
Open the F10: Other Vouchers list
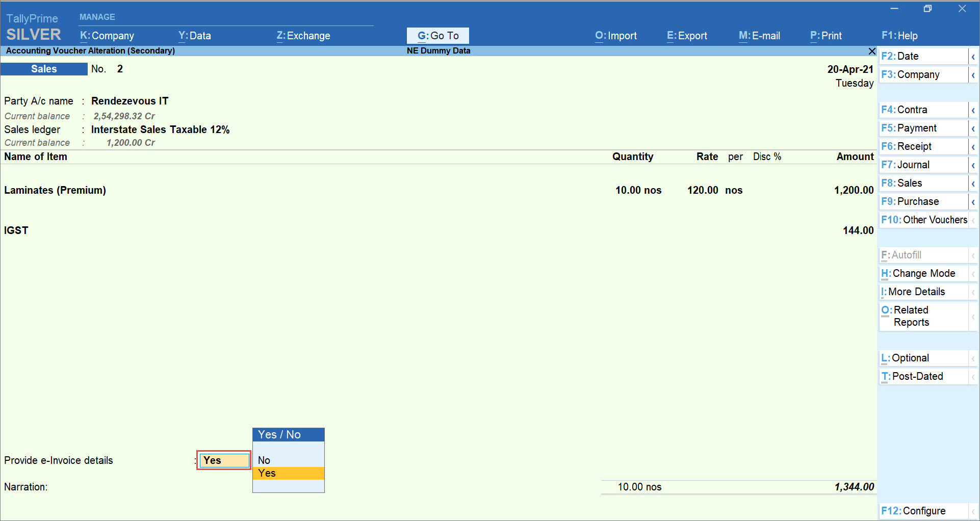pyautogui.click(x=924, y=220)
